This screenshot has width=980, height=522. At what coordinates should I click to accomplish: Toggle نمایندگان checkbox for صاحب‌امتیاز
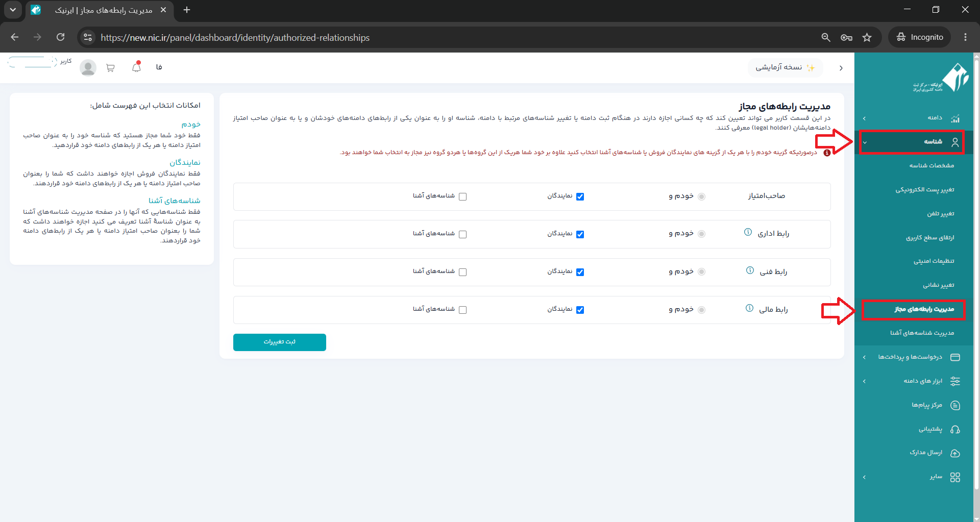580,196
